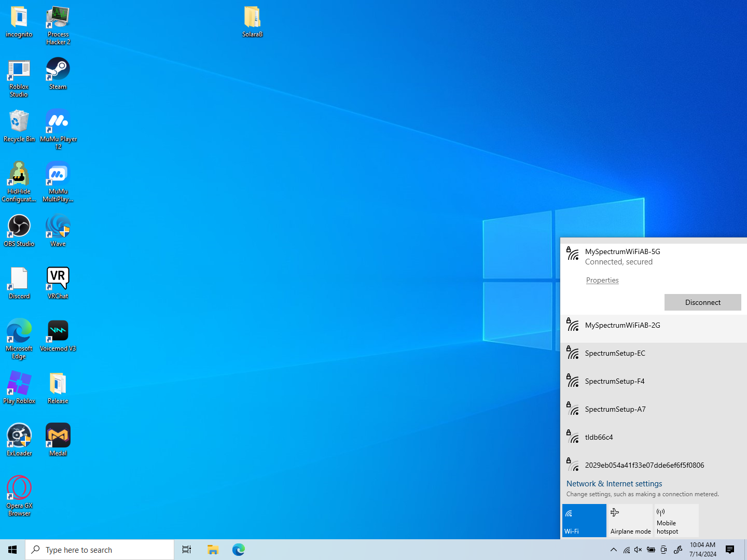This screenshot has width=747, height=560.
Task: Open Medal desktop shortcut
Action: pyautogui.click(x=58, y=441)
